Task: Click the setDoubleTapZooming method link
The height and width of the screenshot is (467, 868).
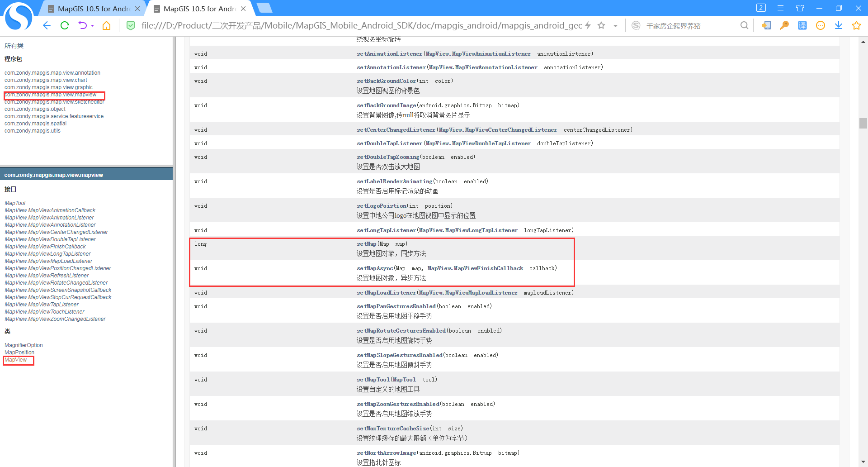Action: (x=388, y=157)
